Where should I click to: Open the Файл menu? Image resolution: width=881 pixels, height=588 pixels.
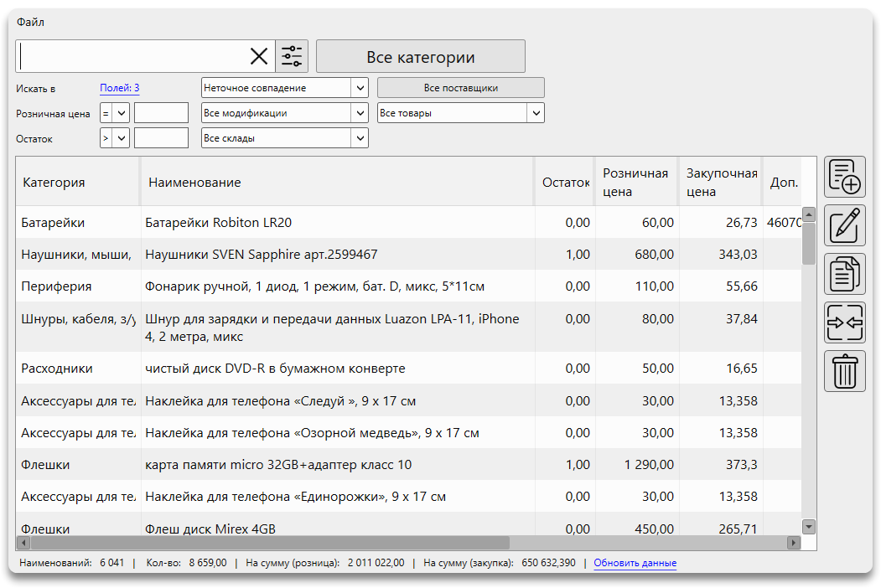tap(30, 22)
